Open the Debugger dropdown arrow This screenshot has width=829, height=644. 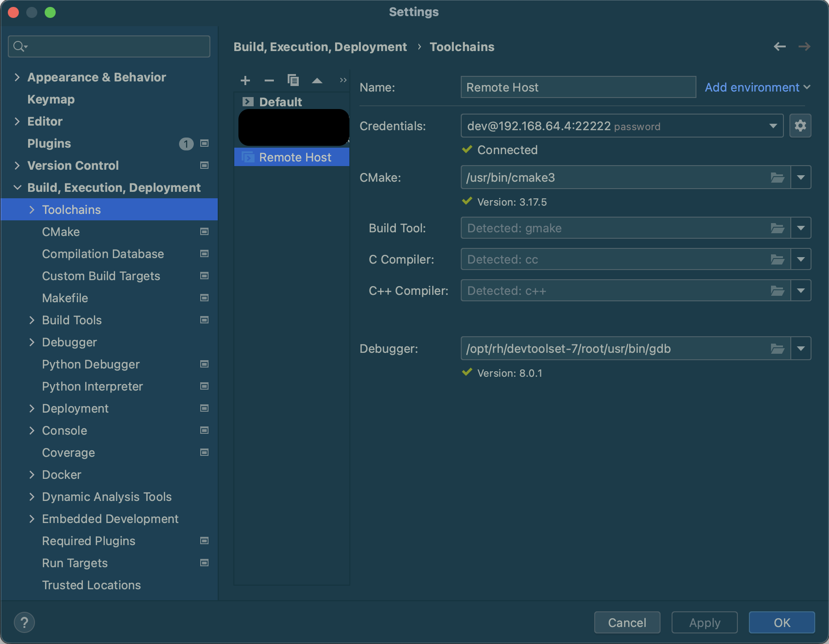pyautogui.click(x=801, y=349)
